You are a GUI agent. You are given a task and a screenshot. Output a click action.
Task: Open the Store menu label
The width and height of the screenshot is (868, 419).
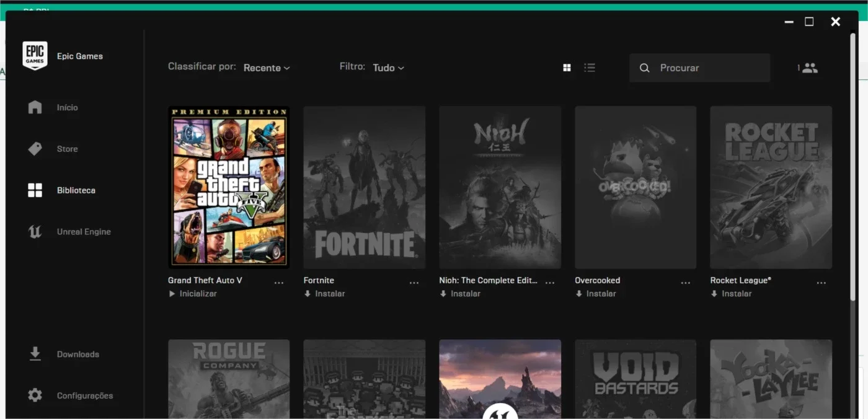(x=68, y=149)
